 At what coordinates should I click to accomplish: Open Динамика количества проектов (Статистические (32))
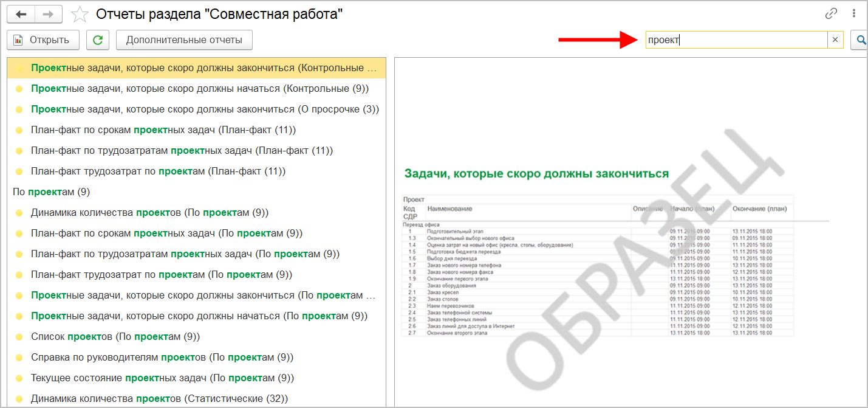tap(196, 399)
